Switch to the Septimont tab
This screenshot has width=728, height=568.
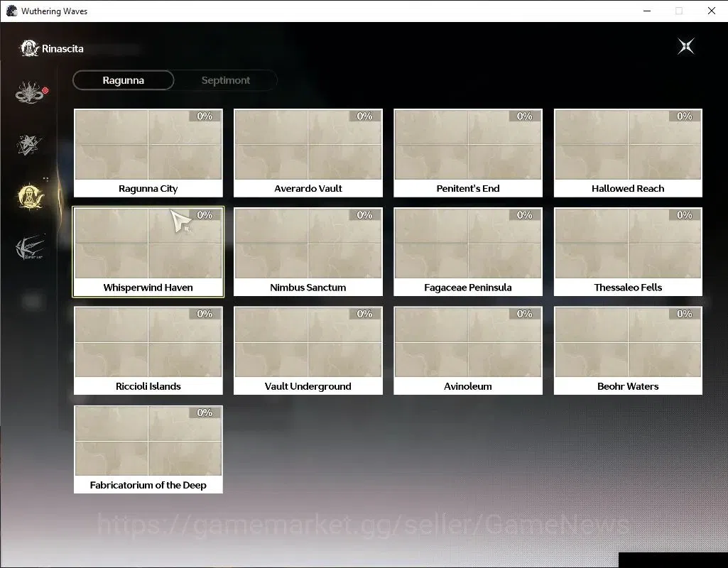(x=226, y=80)
